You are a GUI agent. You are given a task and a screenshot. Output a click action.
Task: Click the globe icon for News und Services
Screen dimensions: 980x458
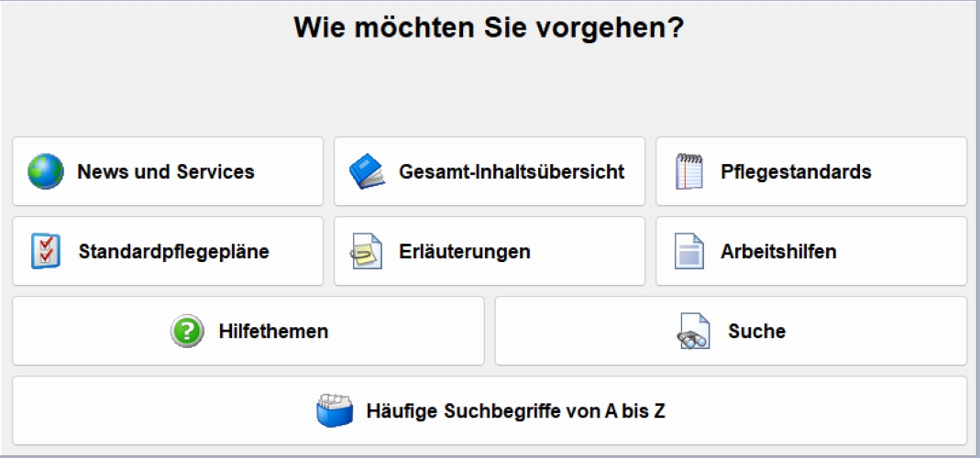(46, 171)
